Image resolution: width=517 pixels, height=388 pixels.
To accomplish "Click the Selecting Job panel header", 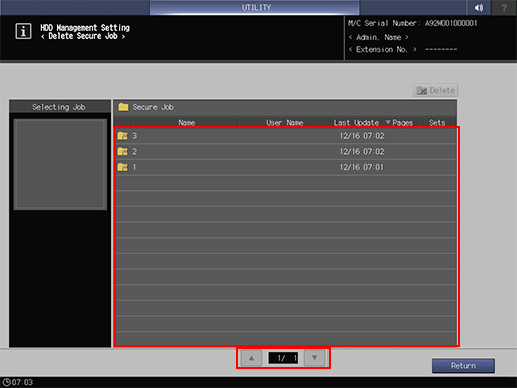I will 60,107.
